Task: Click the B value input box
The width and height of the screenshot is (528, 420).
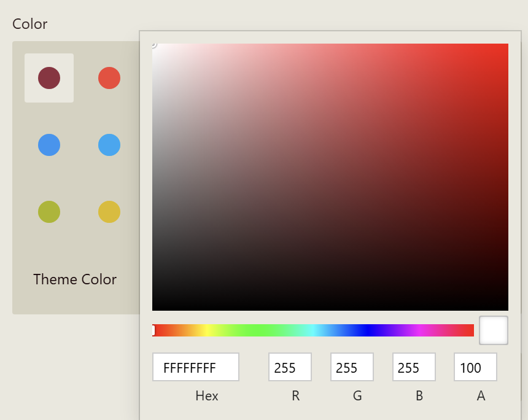Action: pos(414,367)
